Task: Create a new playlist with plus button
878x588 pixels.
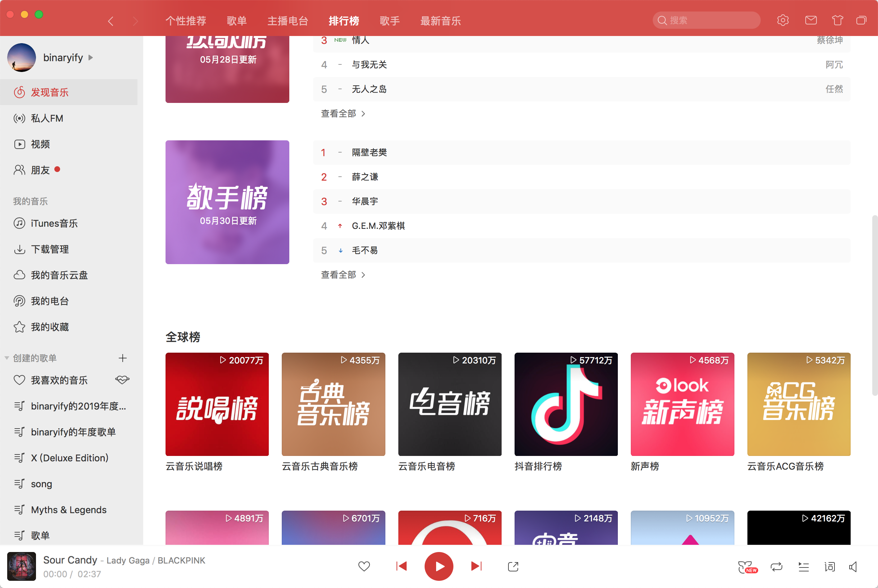Action: pyautogui.click(x=123, y=358)
